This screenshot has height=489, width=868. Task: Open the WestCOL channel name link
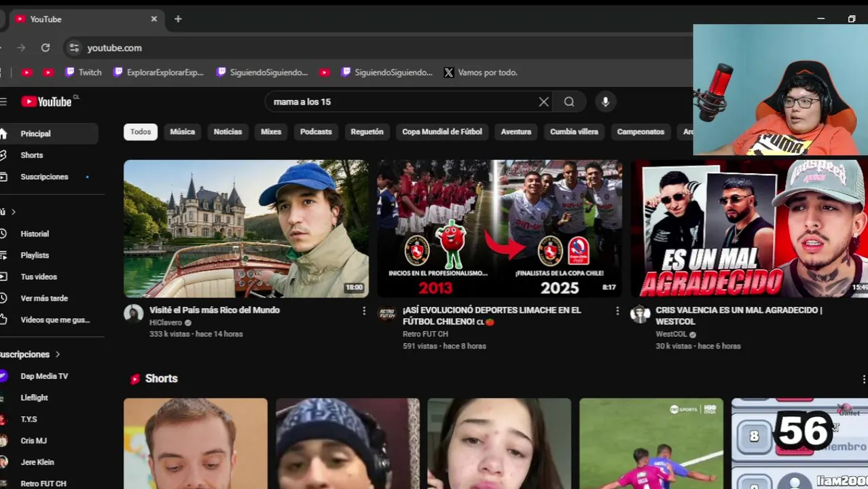[x=671, y=334]
